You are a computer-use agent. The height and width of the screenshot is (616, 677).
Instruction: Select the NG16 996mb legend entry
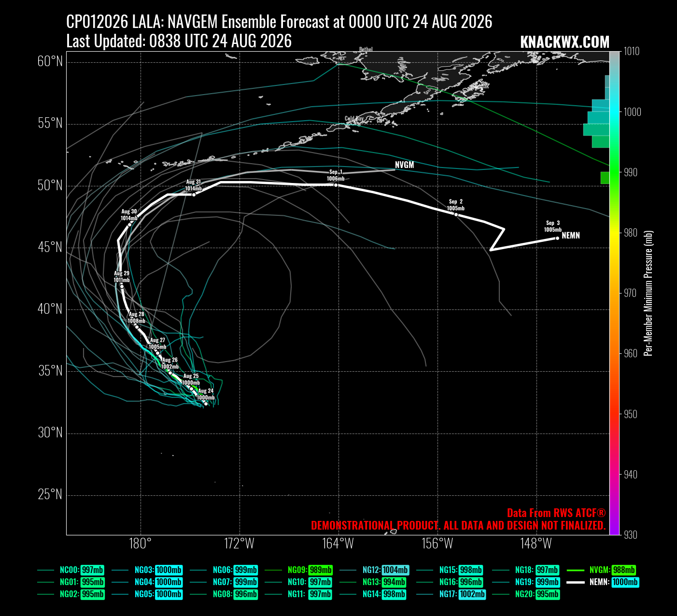[450, 582]
